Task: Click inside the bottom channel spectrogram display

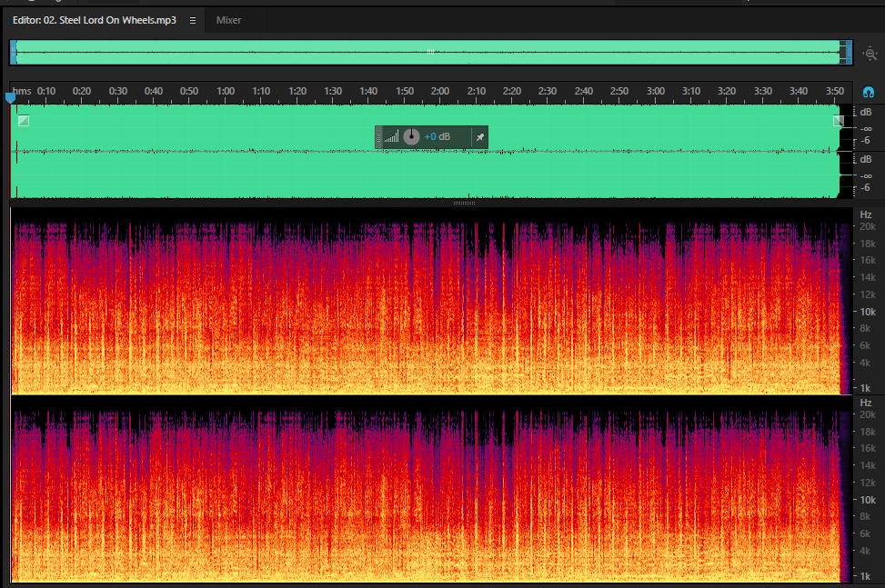Action: click(x=431, y=489)
